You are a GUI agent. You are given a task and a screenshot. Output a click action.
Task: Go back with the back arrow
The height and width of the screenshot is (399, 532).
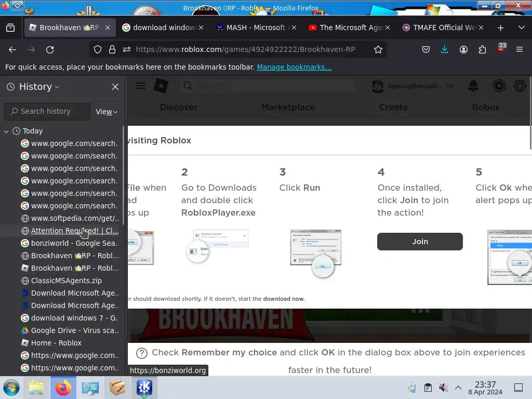[12, 50]
